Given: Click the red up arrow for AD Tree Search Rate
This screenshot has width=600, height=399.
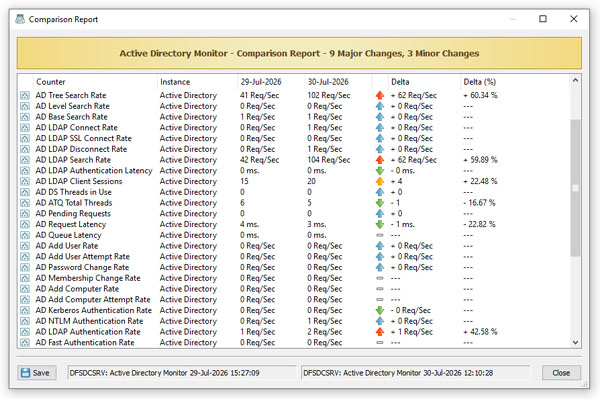Looking at the screenshot, I should 380,95.
